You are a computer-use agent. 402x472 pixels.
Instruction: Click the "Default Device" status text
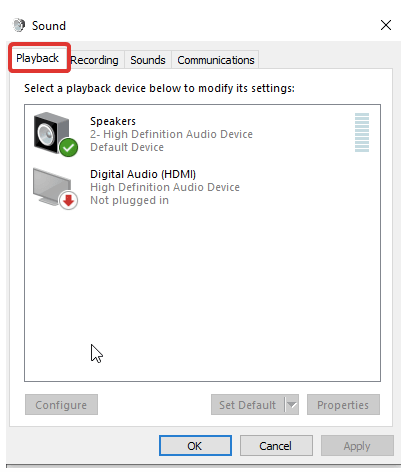coord(127,147)
